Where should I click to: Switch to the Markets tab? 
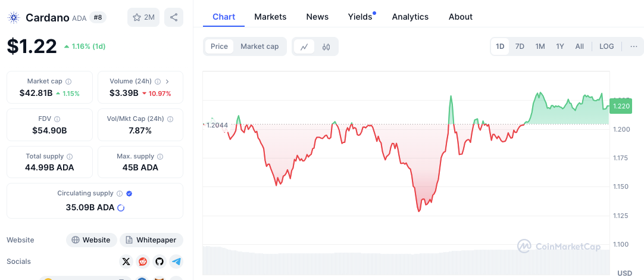[270, 17]
